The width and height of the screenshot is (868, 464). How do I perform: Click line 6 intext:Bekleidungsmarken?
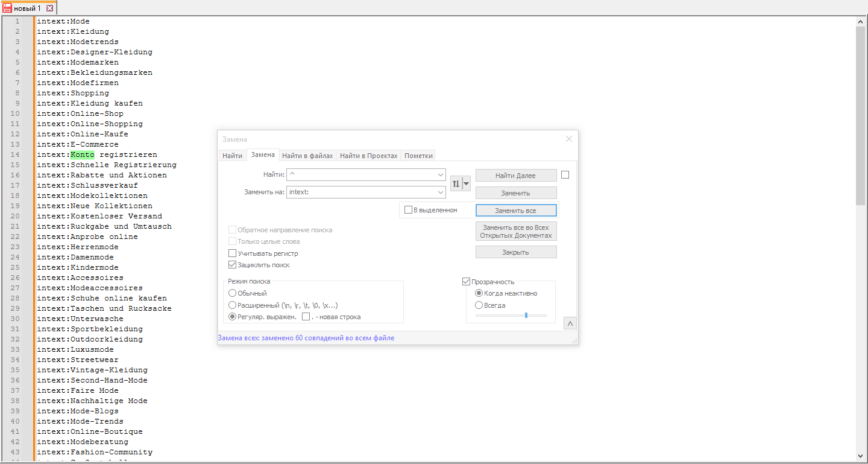tap(95, 72)
